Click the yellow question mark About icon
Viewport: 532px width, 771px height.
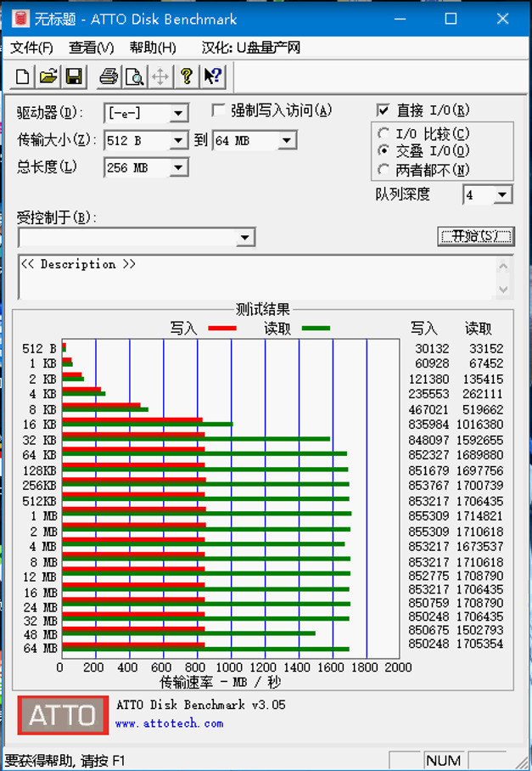pos(186,76)
